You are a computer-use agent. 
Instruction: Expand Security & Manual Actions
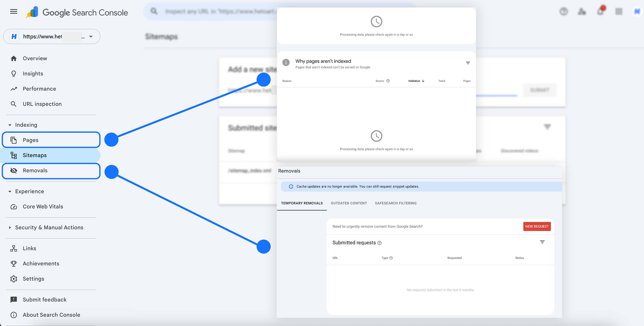[10, 227]
